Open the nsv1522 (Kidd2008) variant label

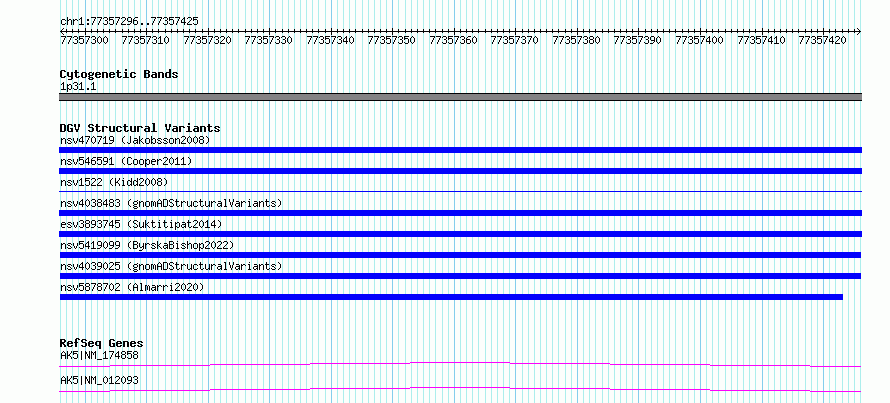[114, 182]
